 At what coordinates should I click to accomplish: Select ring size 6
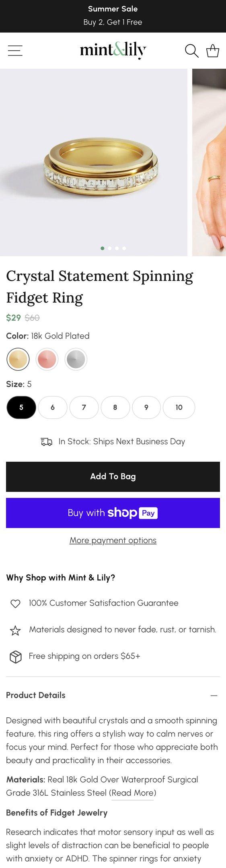click(x=53, y=407)
